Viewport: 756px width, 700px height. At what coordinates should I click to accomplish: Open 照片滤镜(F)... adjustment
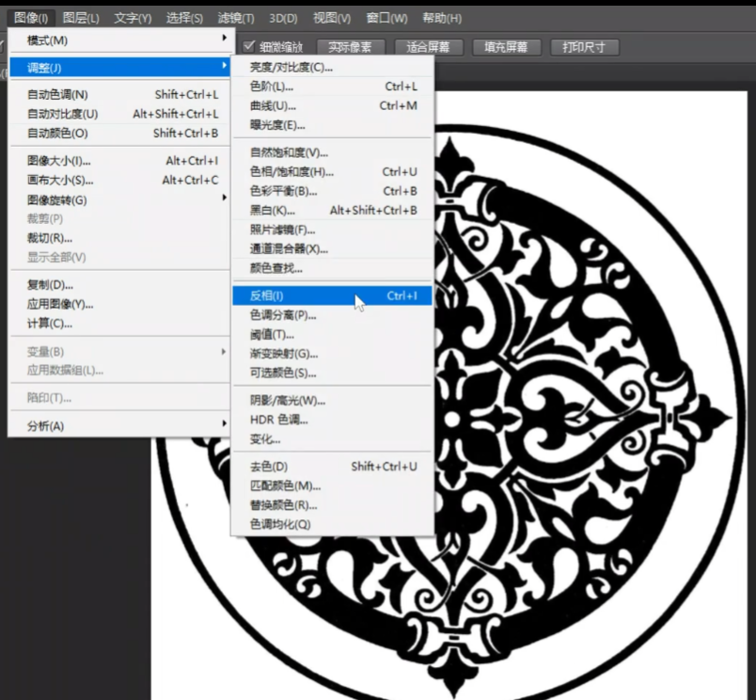tap(332, 230)
